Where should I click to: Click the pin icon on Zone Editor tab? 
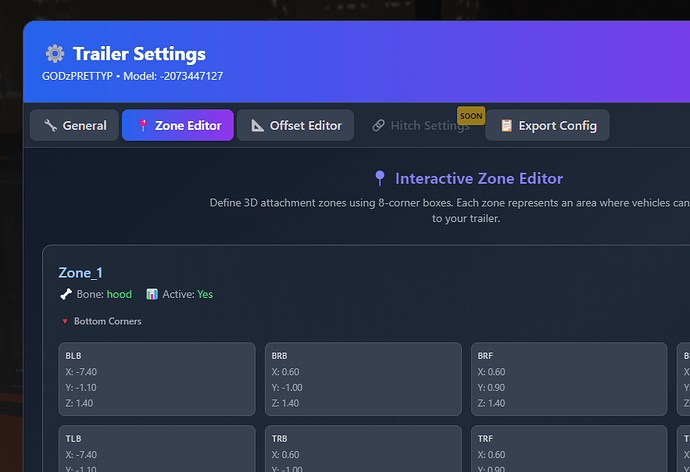[143, 125]
